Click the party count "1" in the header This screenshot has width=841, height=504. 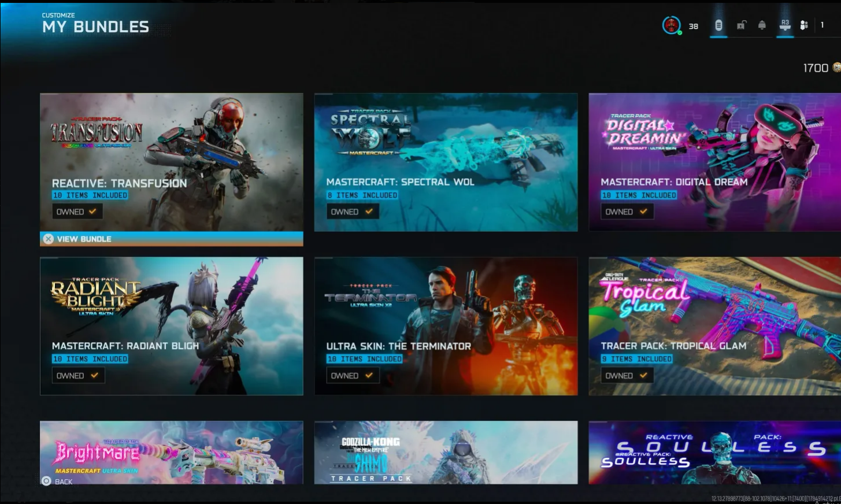tap(822, 25)
